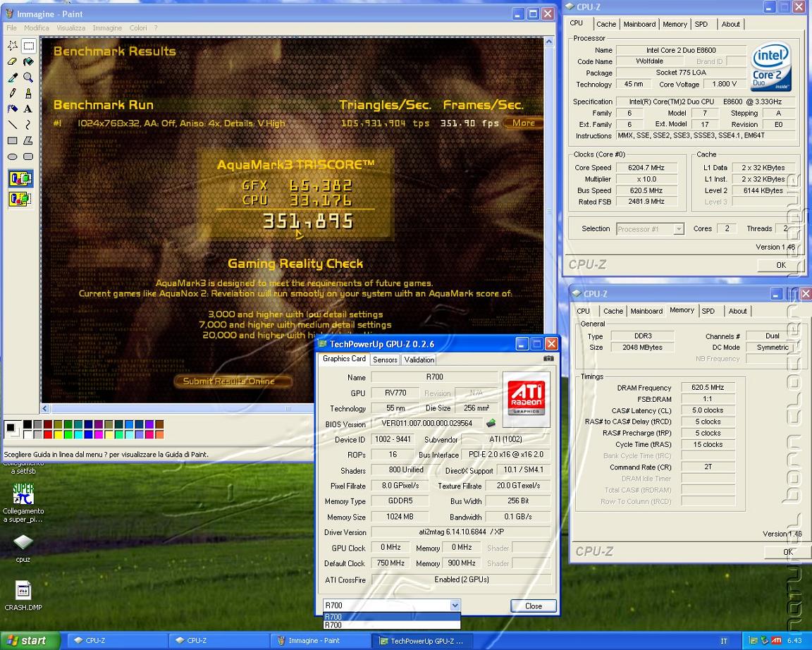
Task: Select the Curve tool in Paint
Action: (28, 125)
